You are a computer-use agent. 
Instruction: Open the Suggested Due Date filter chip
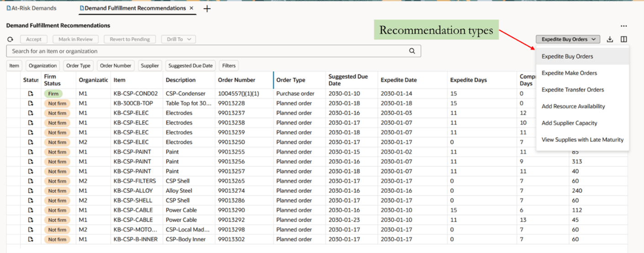click(x=190, y=66)
